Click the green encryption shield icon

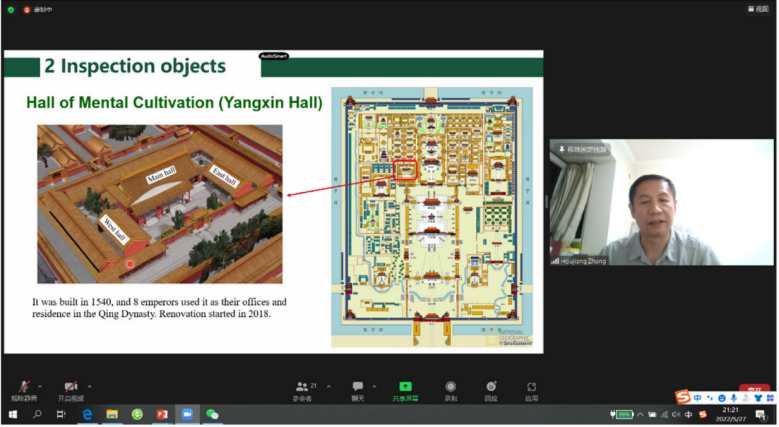[x=11, y=9]
